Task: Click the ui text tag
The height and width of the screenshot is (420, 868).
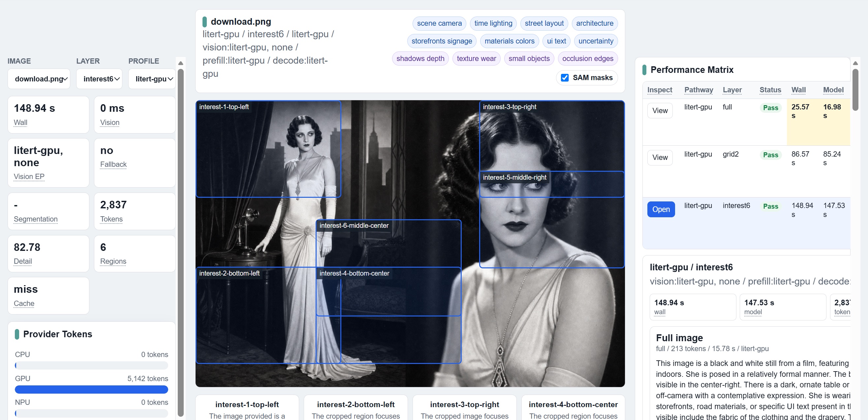Action: pos(556,41)
